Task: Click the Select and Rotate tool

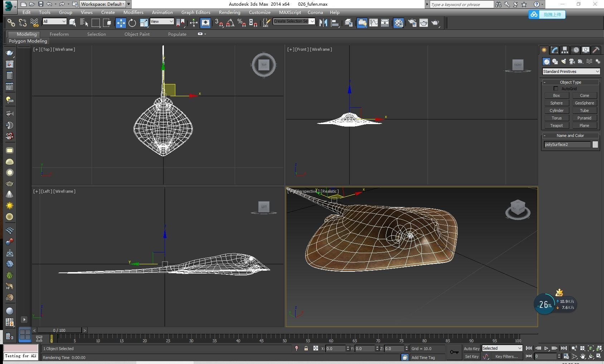Action: point(132,23)
